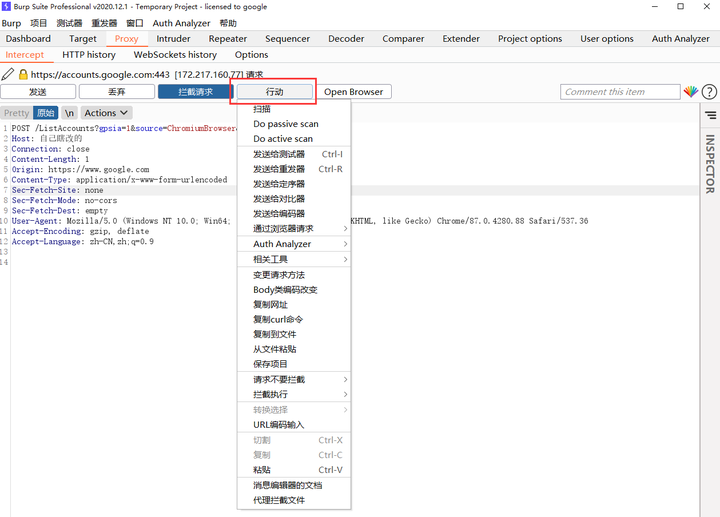Open WebSockets history sub-tab
This screenshot has width=720, height=517.
(175, 55)
